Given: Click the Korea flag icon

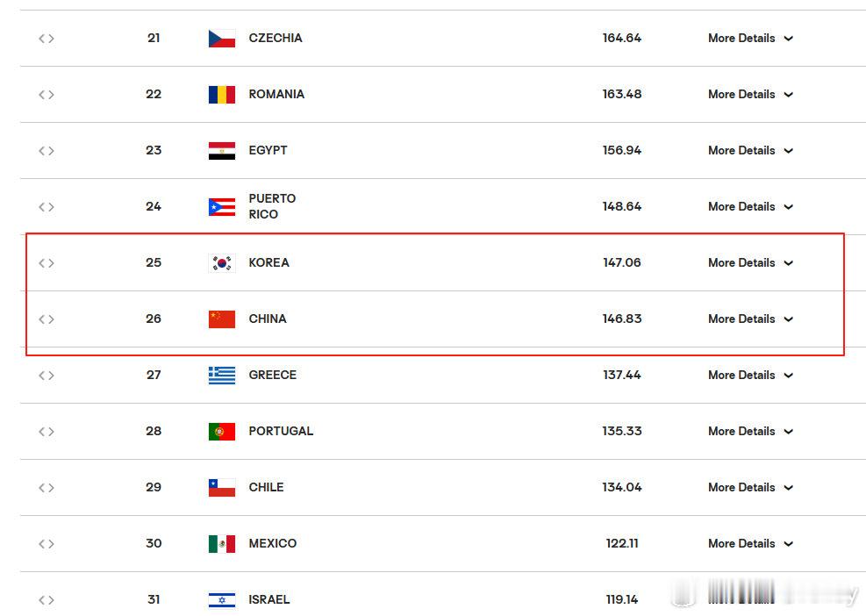Looking at the screenshot, I should [221, 263].
